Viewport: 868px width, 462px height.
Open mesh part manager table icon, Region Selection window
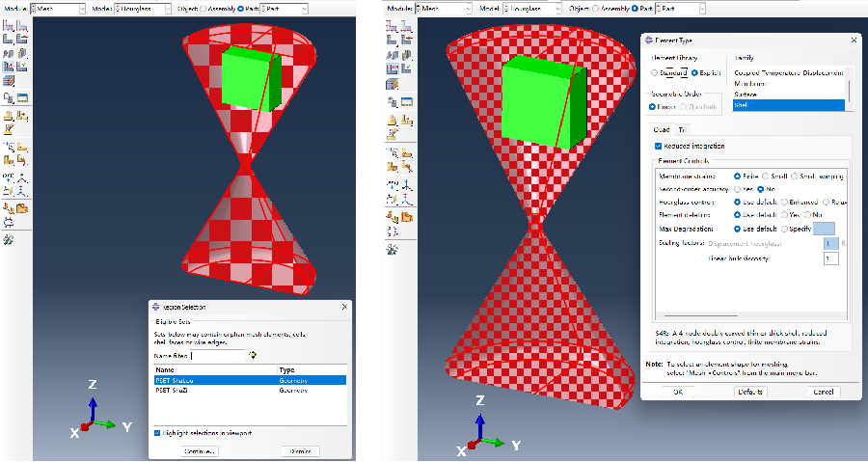[x=22, y=98]
